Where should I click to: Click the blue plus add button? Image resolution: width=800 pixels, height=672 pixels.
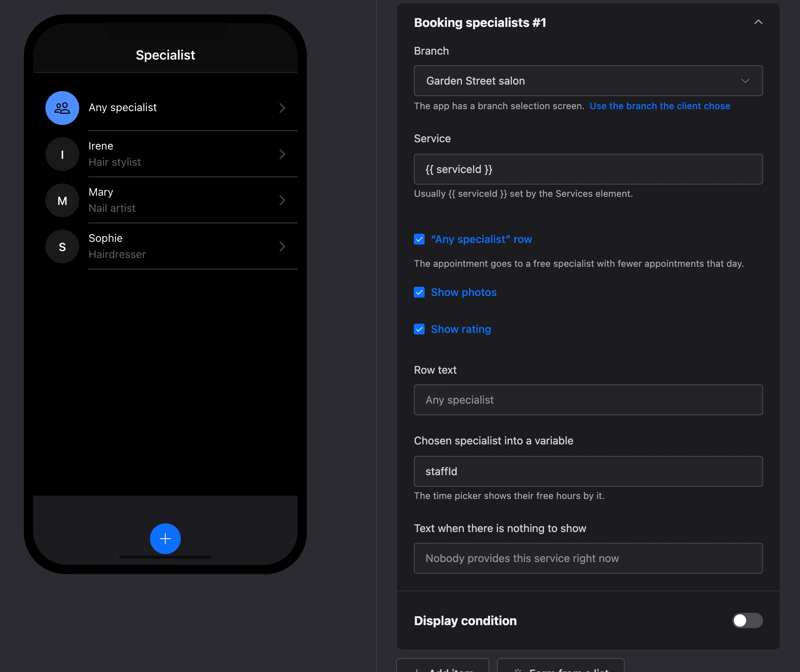[165, 538]
